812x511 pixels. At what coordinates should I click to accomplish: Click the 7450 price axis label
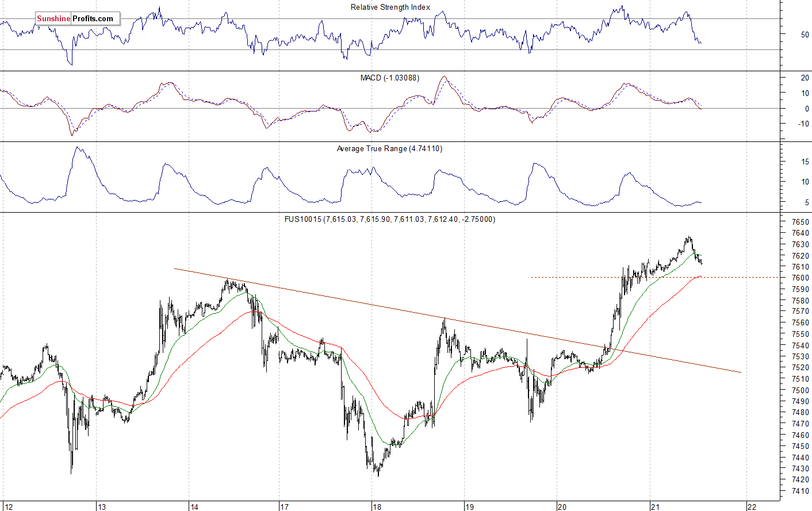click(800, 446)
